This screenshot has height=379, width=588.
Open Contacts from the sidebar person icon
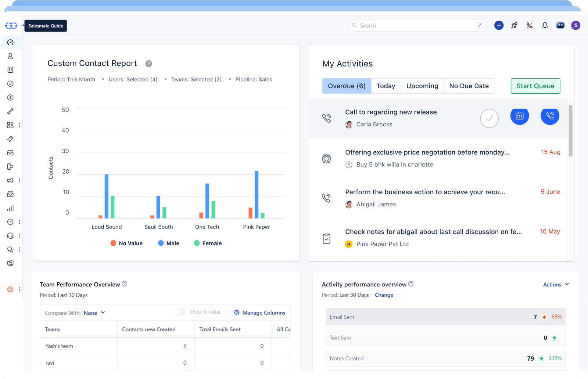pyautogui.click(x=10, y=56)
